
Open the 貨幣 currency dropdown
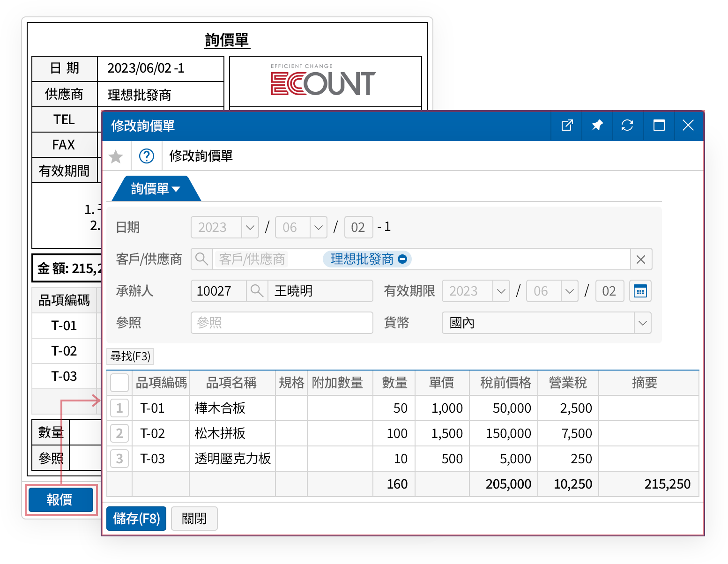point(642,323)
